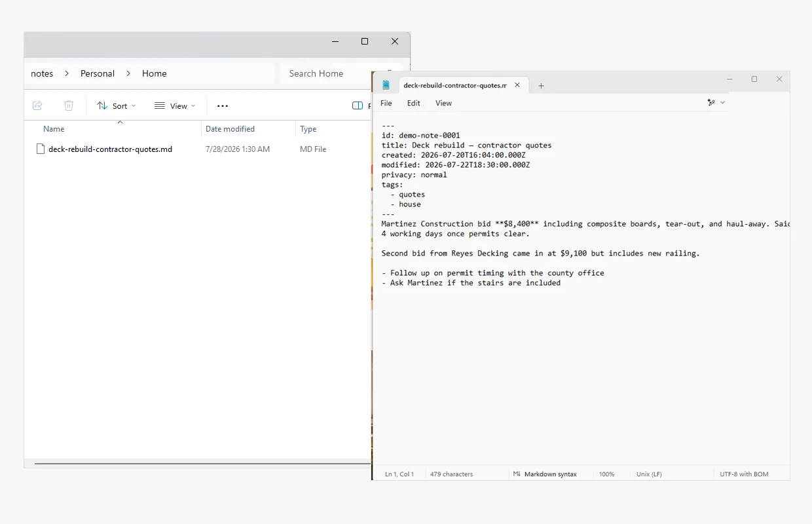The width and height of the screenshot is (812, 524).
Task: Open the View menu in Notepad
Action: coord(443,103)
